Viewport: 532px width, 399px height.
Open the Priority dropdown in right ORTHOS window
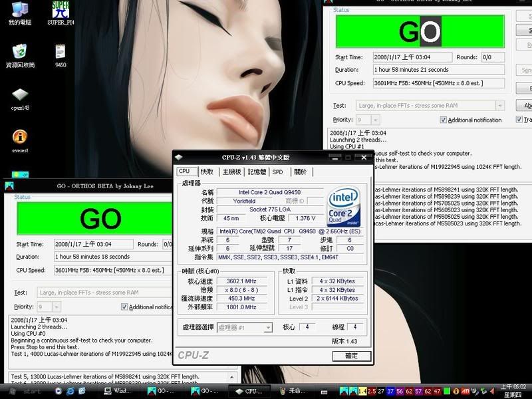coord(375,120)
